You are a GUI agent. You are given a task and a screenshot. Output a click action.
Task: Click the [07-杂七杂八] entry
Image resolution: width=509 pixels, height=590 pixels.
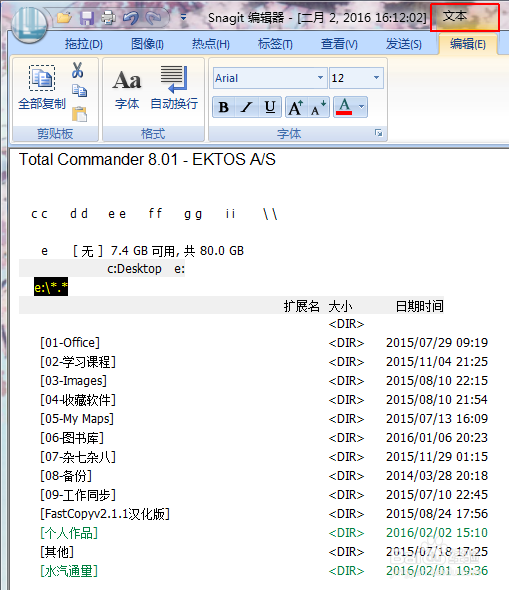point(78,457)
